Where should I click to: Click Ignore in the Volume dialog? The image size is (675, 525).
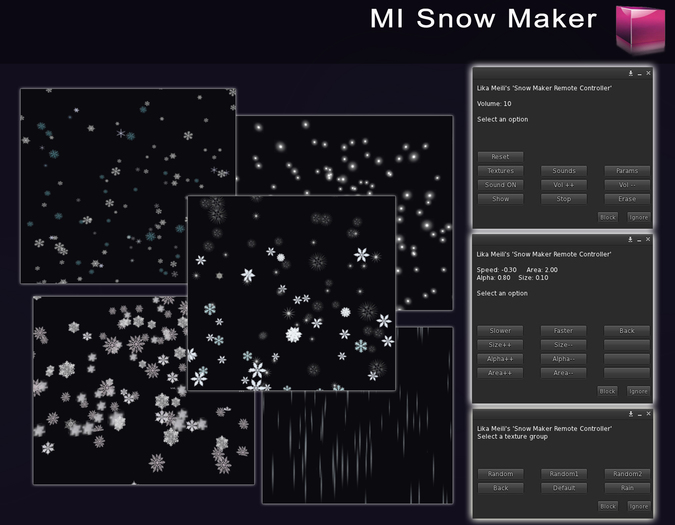click(638, 217)
